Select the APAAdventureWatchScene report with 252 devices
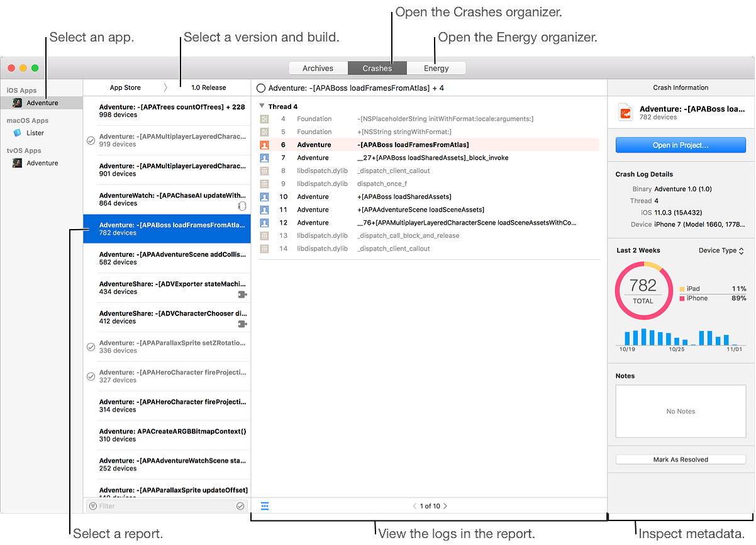Viewport: 756px width, 545px height. (x=167, y=464)
